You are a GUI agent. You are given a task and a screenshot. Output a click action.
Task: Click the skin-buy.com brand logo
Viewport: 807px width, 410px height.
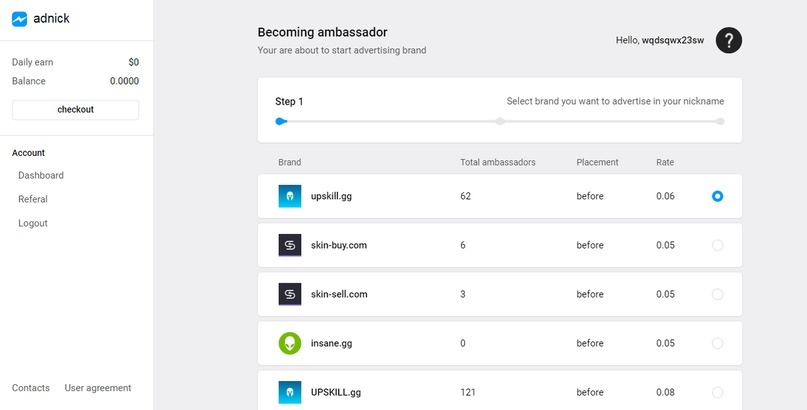[x=290, y=245]
